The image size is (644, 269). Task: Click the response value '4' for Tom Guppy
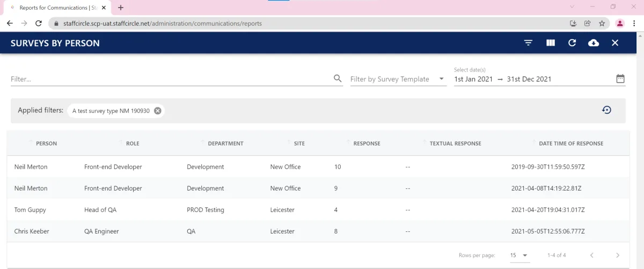pyautogui.click(x=336, y=210)
